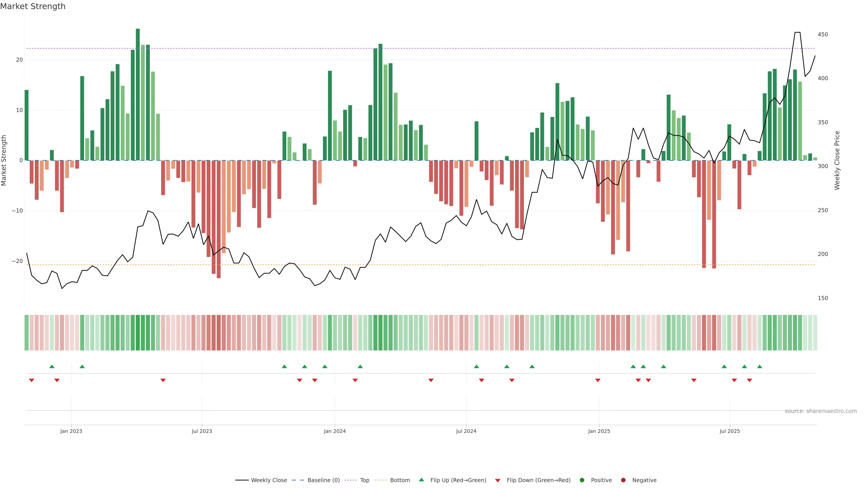Toggle the Weekly Close series label

point(269,480)
